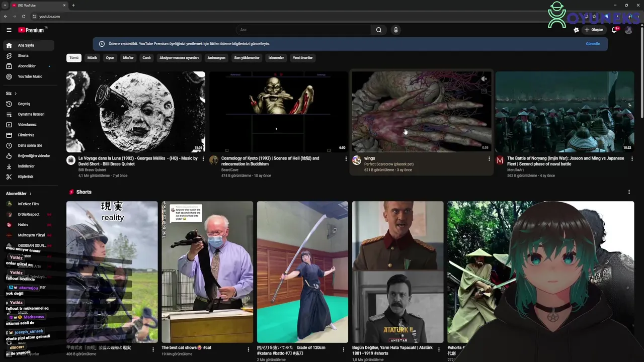Play the best cat shows short
Viewport: 644px width, 362px height.
pos(207,272)
